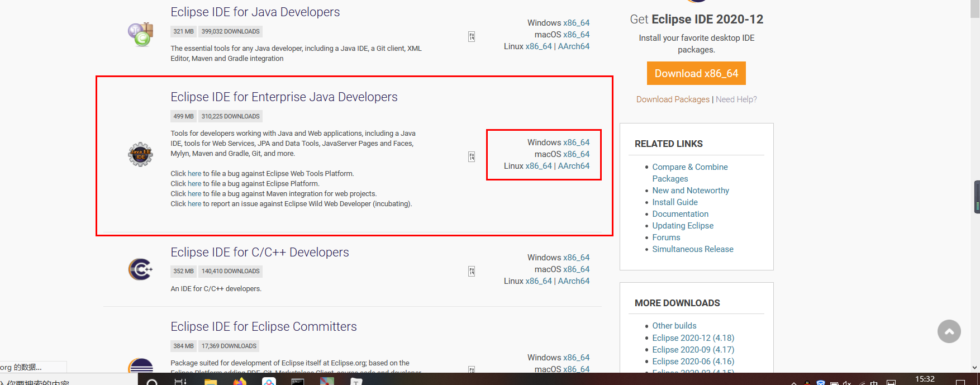Click 'here' to report Wild Web Developer issue
The width and height of the screenshot is (980, 385).
click(194, 204)
